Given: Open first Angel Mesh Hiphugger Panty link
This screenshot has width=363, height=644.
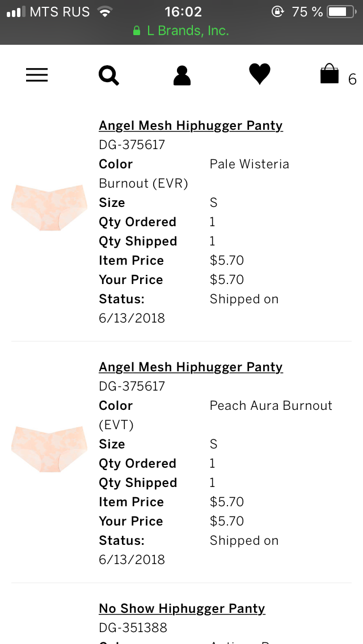Looking at the screenshot, I should click(x=191, y=126).
